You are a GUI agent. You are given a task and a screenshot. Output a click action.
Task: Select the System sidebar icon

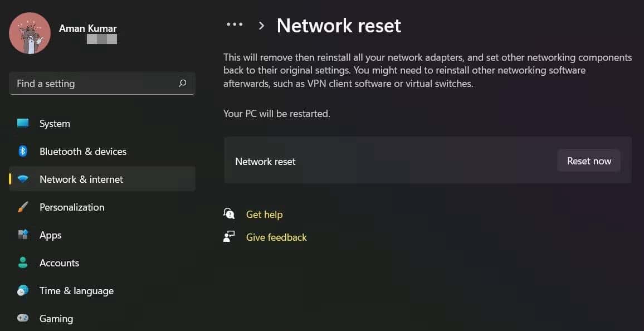[x=23, y=123]
